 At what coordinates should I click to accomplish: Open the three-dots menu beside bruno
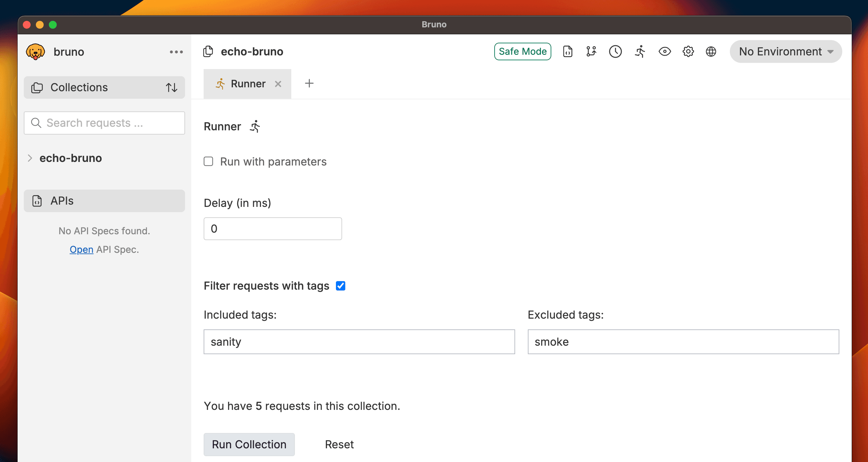coord(176,52)
